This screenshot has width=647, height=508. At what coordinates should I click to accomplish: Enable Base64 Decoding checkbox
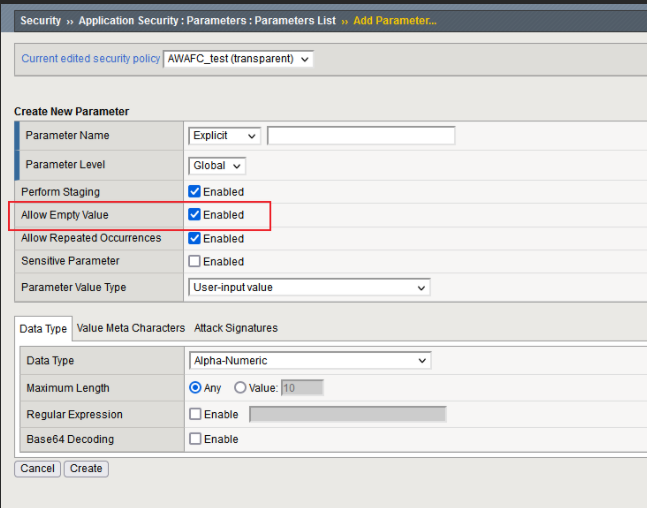[x=195, y=439]
